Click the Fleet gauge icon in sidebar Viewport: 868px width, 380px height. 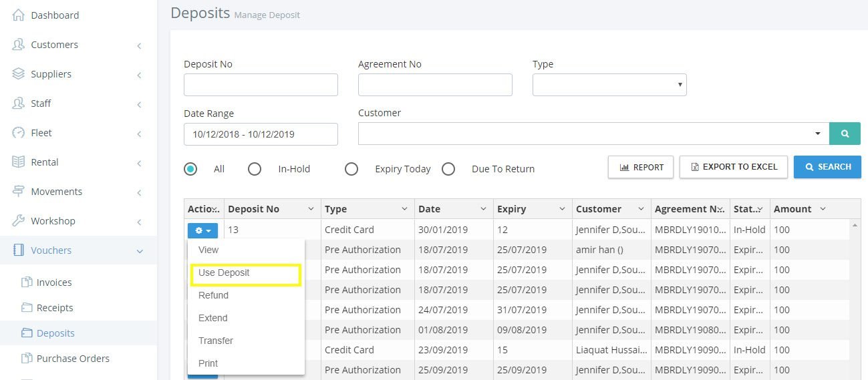coord(19,132)
